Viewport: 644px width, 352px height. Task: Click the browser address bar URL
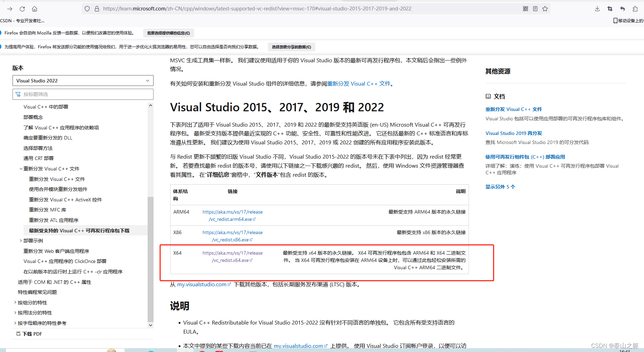(x=257, y=9)
